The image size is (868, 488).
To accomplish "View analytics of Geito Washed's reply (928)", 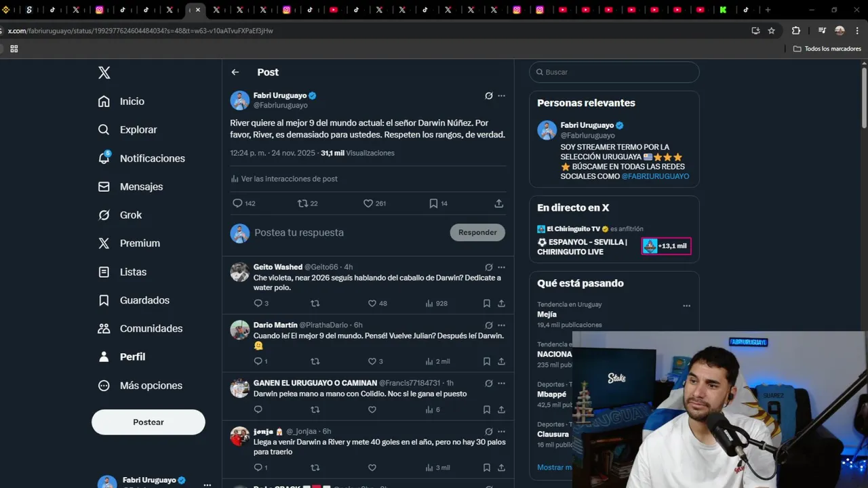I will tap(436, 304).
